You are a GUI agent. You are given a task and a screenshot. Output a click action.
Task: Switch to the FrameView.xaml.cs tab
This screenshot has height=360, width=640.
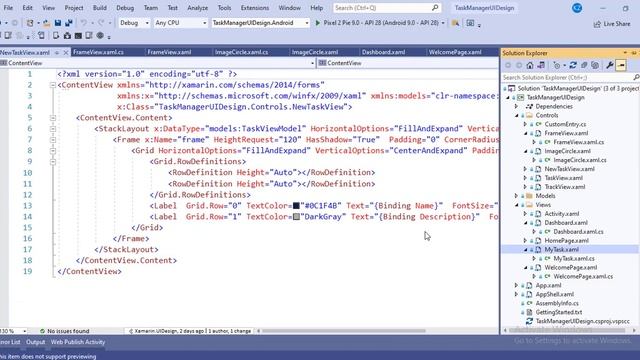coord(98,52)
